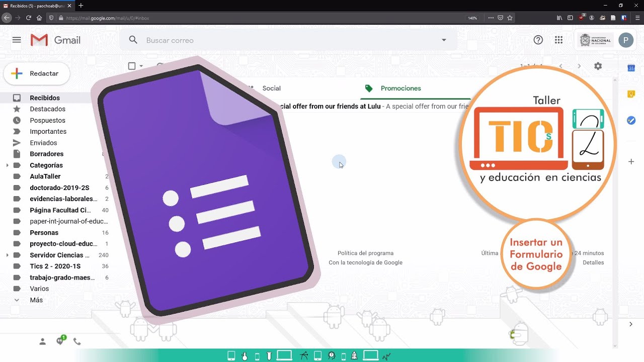This screenshot has width=644, height=362.
Task: Open Firefox account icon in toolbar
Action: (592, 18)
